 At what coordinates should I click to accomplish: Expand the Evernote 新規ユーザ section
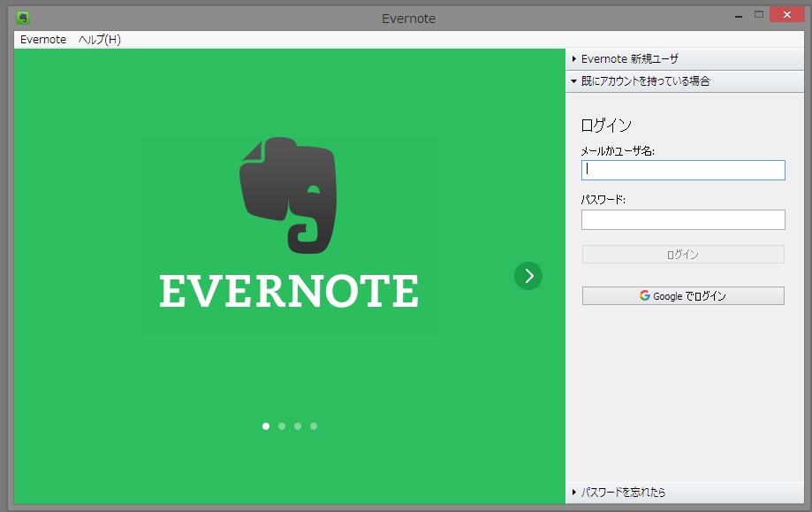pos(685,59)
